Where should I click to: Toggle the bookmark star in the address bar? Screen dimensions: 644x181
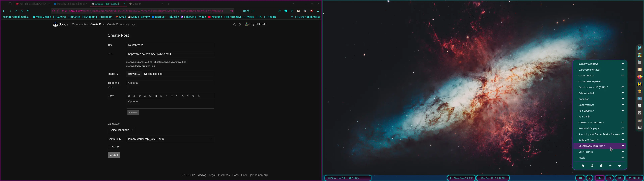232,11
